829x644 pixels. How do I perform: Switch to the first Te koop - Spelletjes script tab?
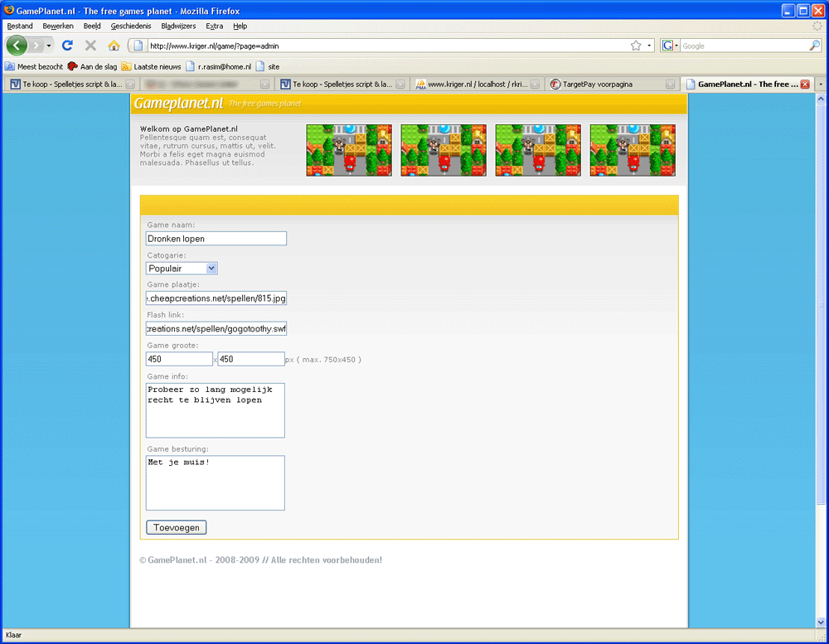pyautogui.click(x=70, y=84)
